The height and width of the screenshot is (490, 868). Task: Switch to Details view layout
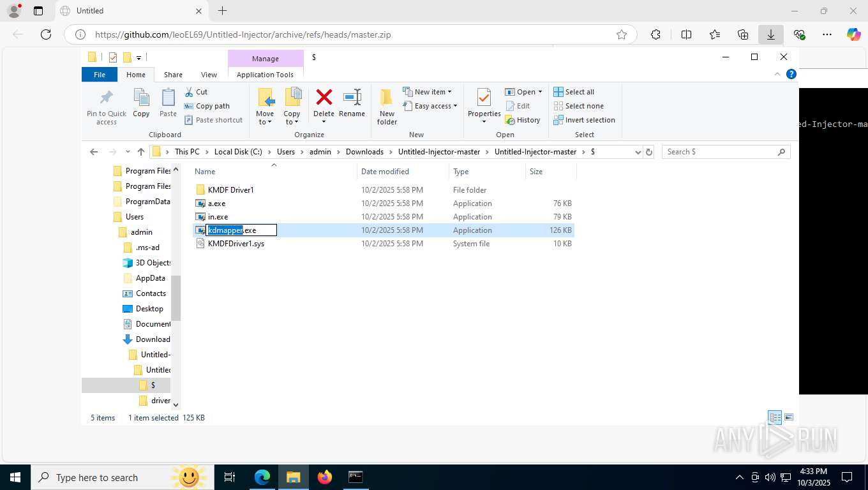tap(775, 418)
